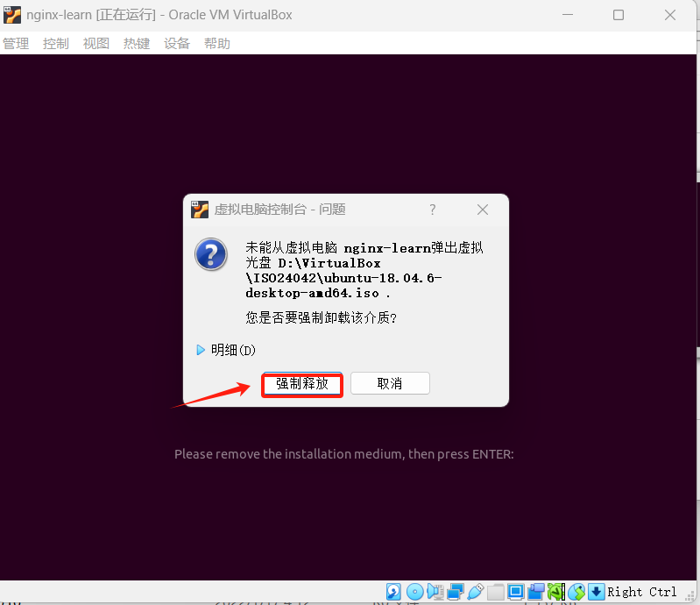
Task: Open the 视图 menu
Action: [96, 43]
